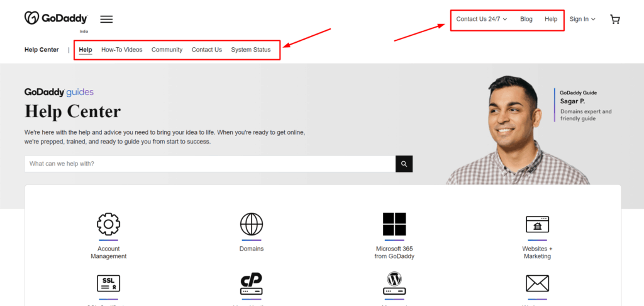Image resolution: width=644 pixels, height=306 pixels.
Task: Click 'Domains expert and friendly guide' text
Action: point(586,115)
